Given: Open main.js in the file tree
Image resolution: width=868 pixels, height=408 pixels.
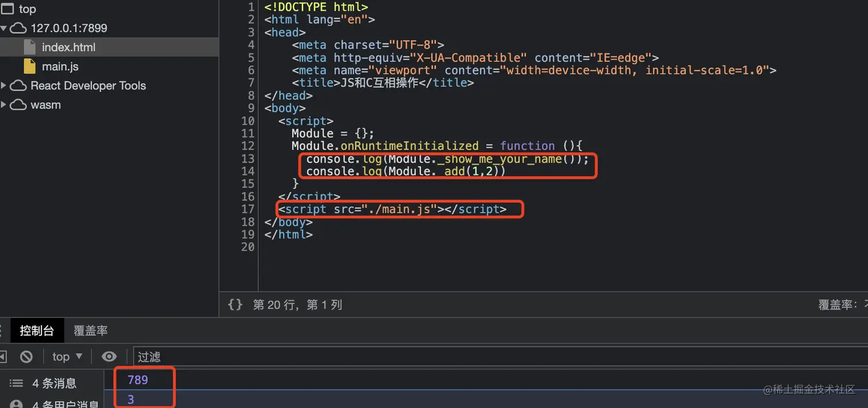Looking at the screenshot, I should pyautogui.click(x=60, y=67).
